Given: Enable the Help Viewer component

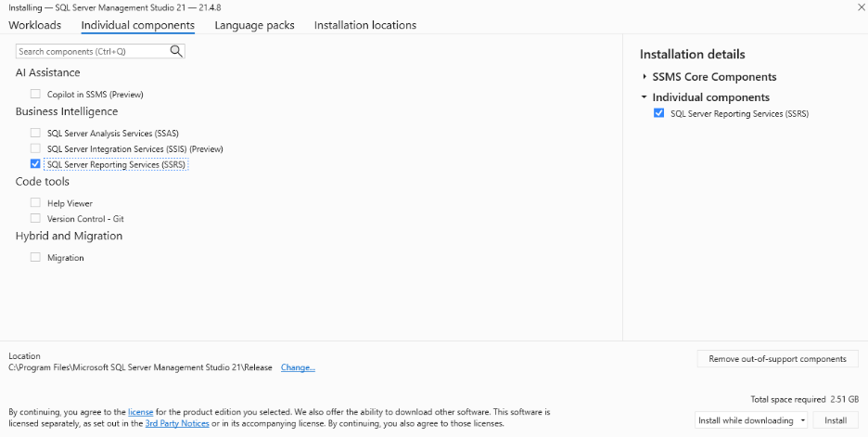Looking at the screenshot, I should [35, 202].
